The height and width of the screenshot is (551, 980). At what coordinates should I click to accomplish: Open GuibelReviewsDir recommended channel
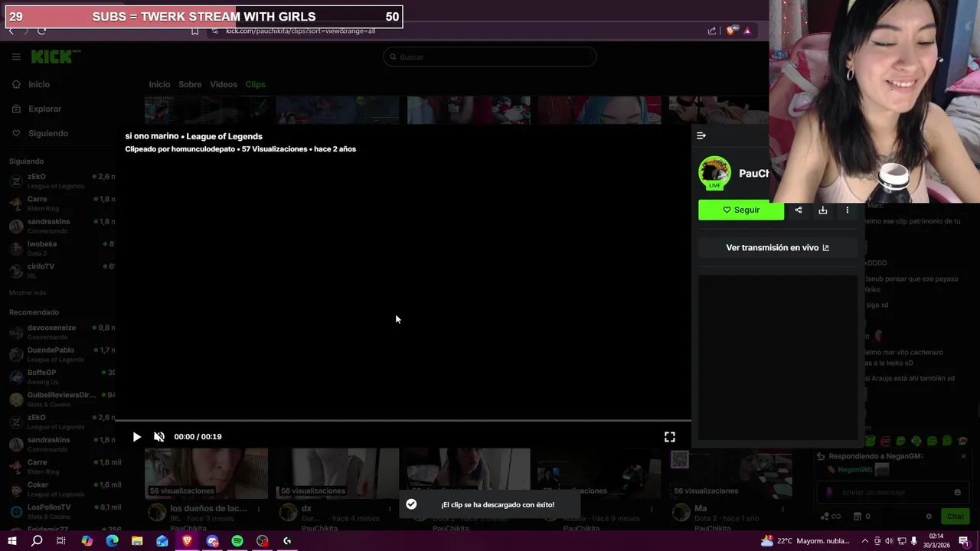[x=61, y=399]
